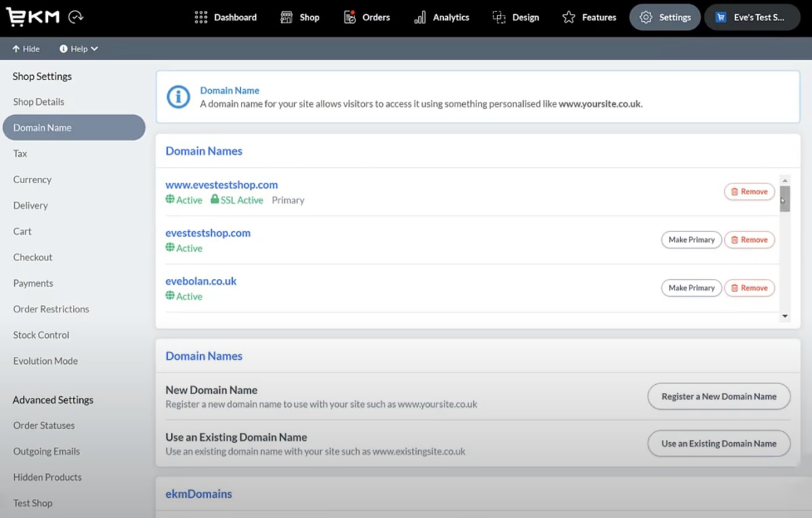Viewport: 812px width, 518px height.
Task: Click the ekmDomains section heading
Action: tap(199, 494)
